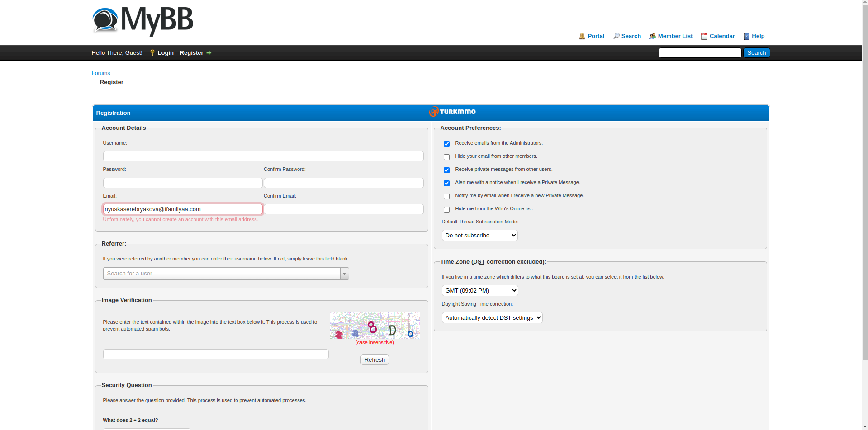
Task: Uncheck Alert me with a notice for PMs
Action: pos(446,183)
